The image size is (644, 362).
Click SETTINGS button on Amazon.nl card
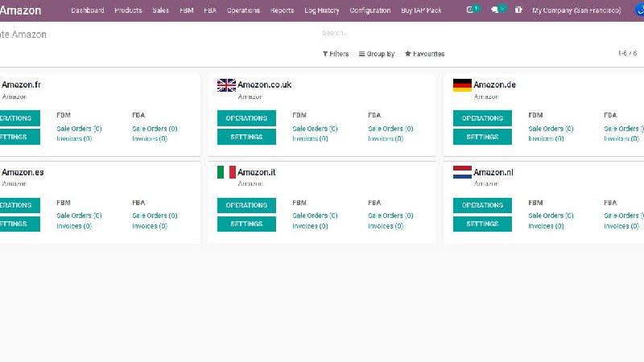click(x=482, y=224)
